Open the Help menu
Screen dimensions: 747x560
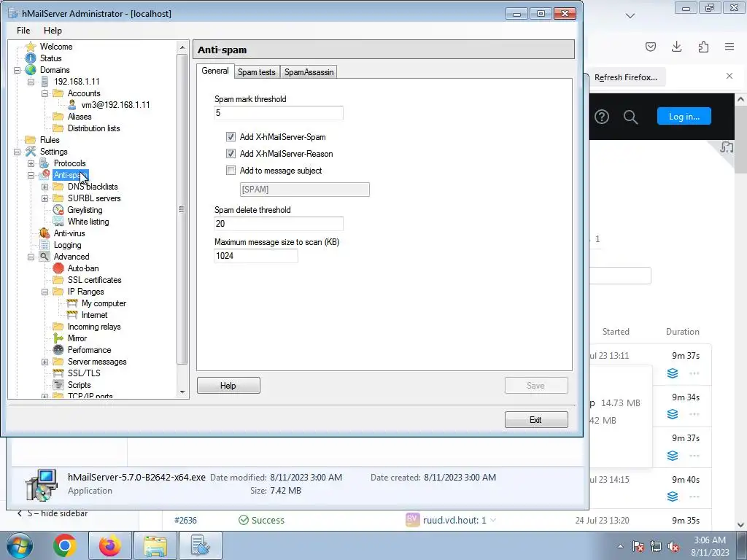click(53, 31)
